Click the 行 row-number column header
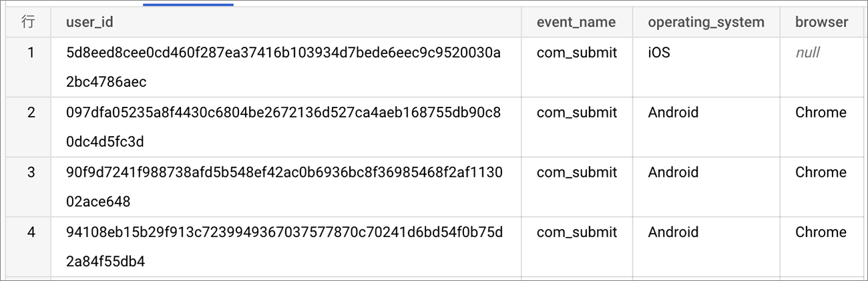 [x=28, y=22]
